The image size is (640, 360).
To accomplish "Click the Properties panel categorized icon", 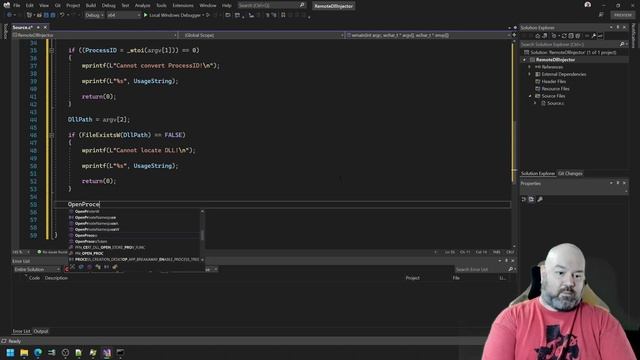I will click(x=524, y=200).
